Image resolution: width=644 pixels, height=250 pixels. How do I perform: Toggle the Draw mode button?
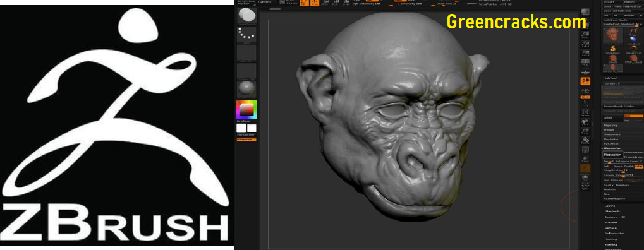pyautogui.click(x=315, y=3)
